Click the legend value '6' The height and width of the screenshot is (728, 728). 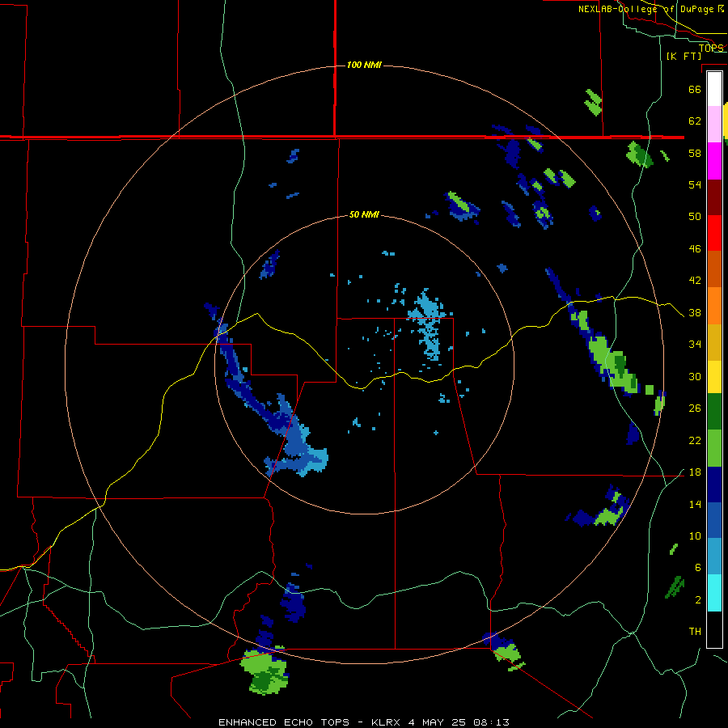click(x=698, y=568)
